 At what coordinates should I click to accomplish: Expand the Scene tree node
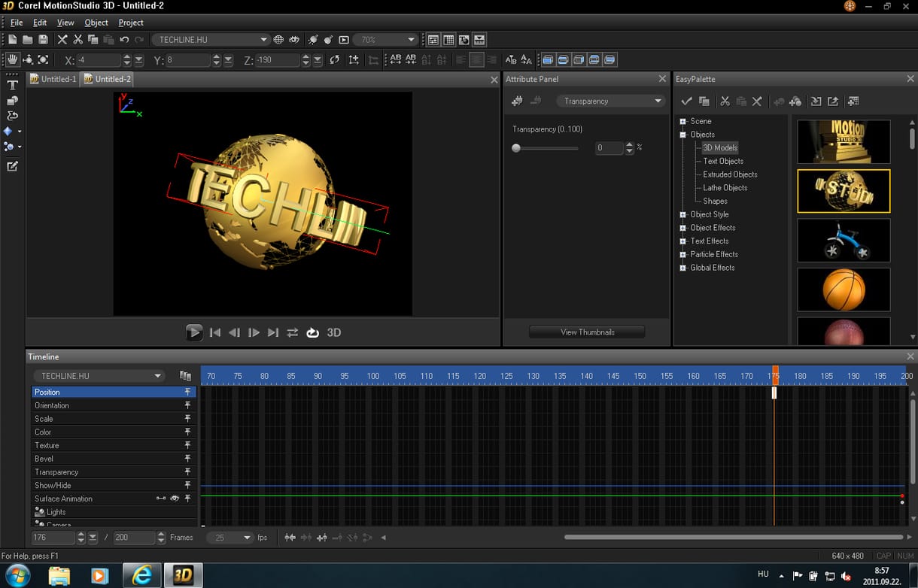point(683,121)
